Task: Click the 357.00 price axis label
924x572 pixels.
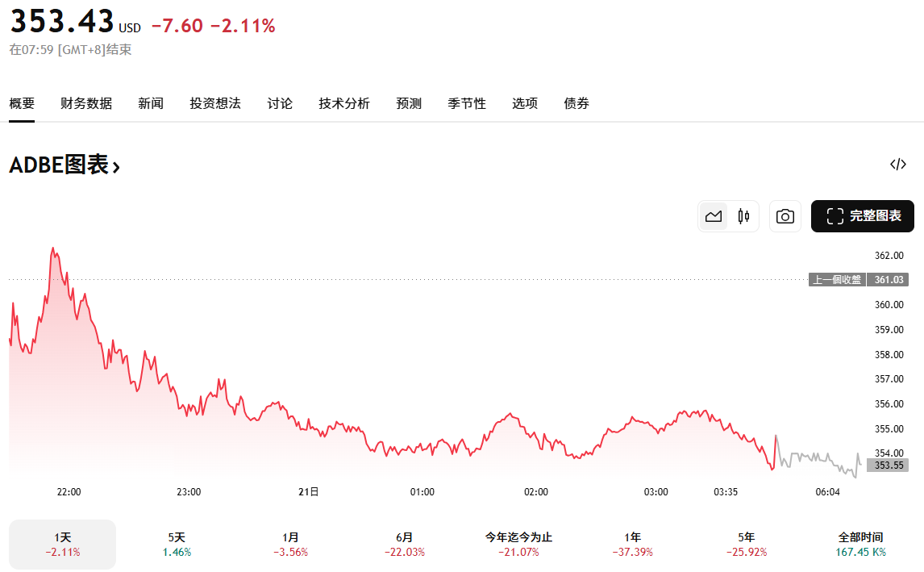Action: pos(889,378)
